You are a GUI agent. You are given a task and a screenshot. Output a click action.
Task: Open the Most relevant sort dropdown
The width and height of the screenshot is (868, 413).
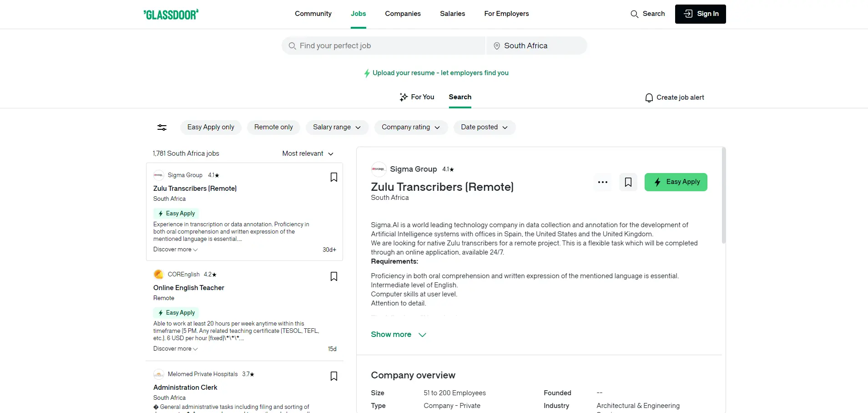[x=308, y=153]
